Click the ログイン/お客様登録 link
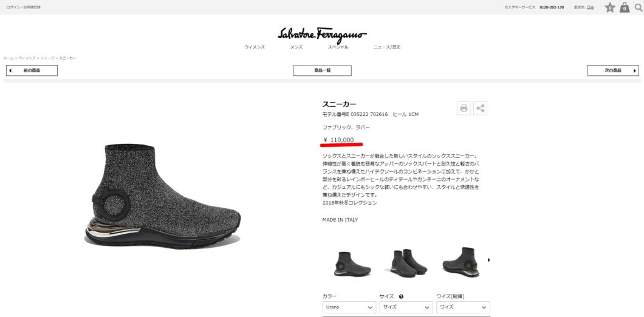Screen dimensions: 644x317 [x=24, y=7]
